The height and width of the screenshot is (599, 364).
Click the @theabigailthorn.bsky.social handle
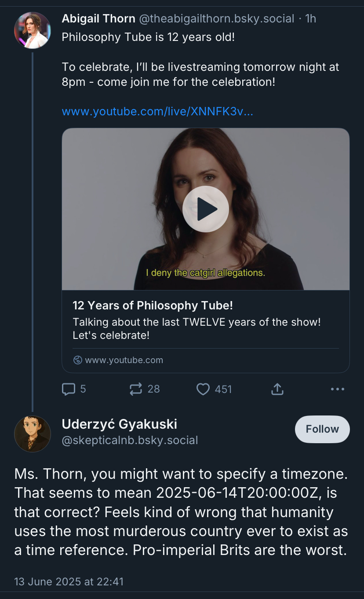[217, 18]
